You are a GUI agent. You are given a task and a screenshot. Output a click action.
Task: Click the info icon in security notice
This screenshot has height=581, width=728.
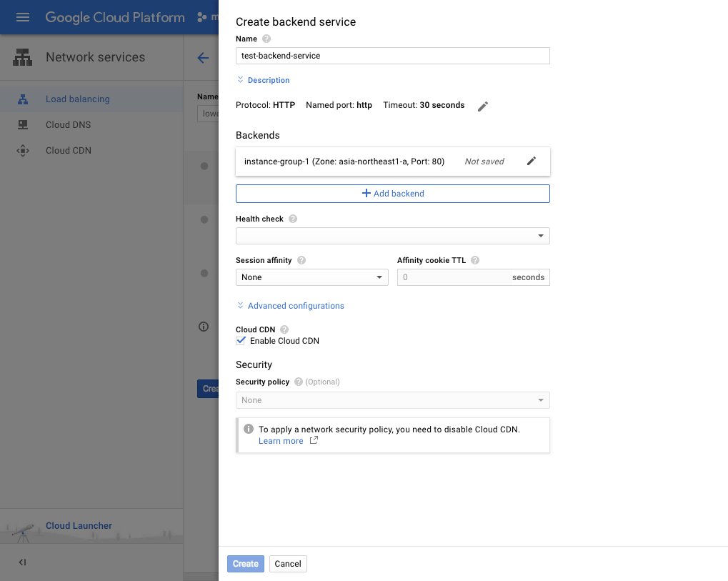click(249, 429)
